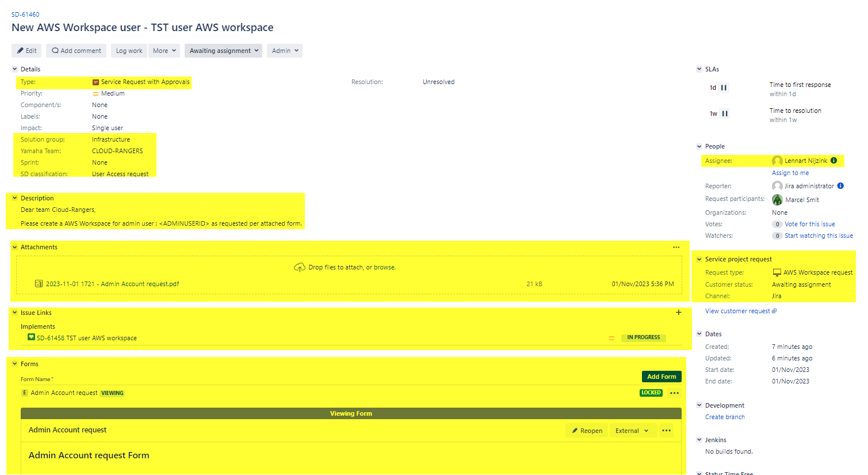
Task: Click the Unresolved resolution value
Action: click(x=438, y=82)
